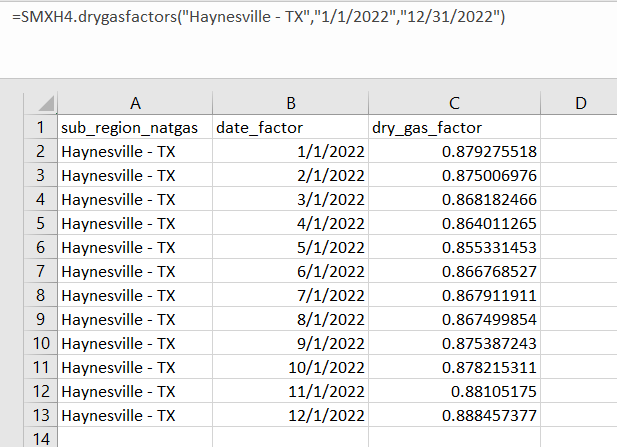Click value 0.867911911
The width and height of the screenshot is (617, 447).
pyautogui.click(x=454, y=295)
